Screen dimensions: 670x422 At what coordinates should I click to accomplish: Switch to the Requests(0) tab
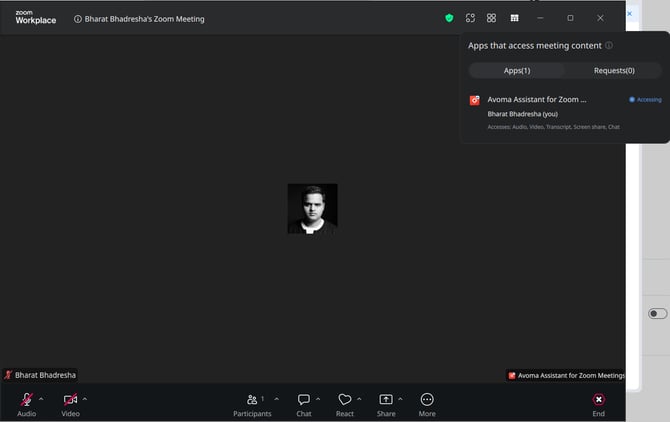pyautogui.click(x=614, y=70)
